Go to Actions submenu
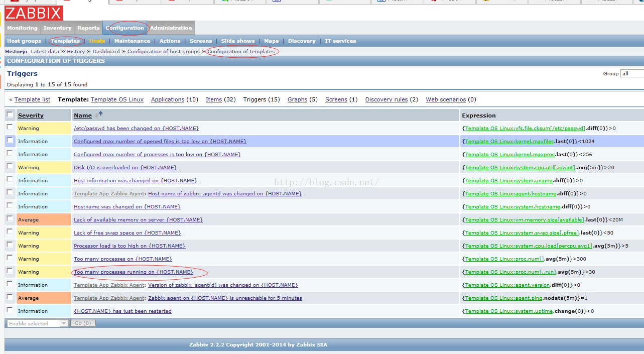The height and width of the screenshot is (354, 644). (x=170, y=41)
